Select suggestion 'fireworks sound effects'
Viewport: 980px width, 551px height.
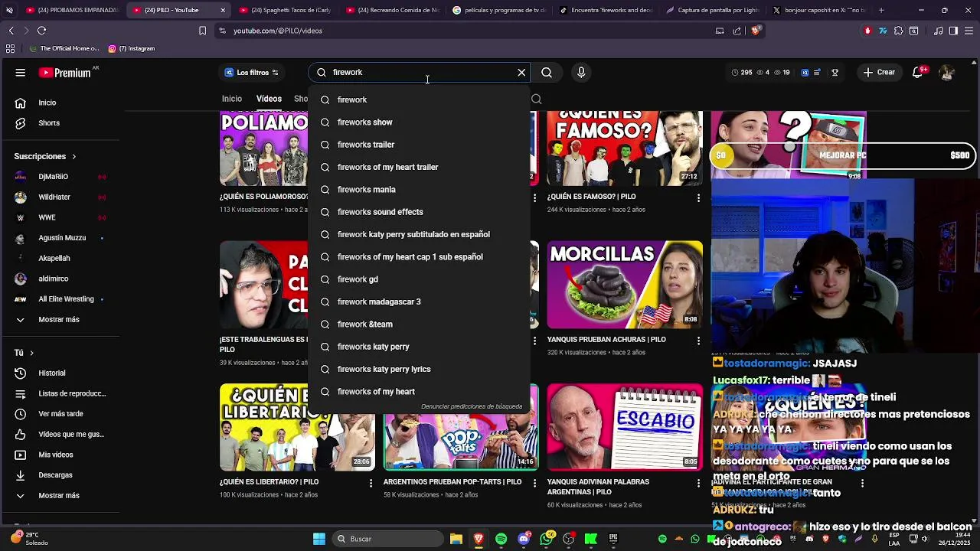[x=419, y=212]
